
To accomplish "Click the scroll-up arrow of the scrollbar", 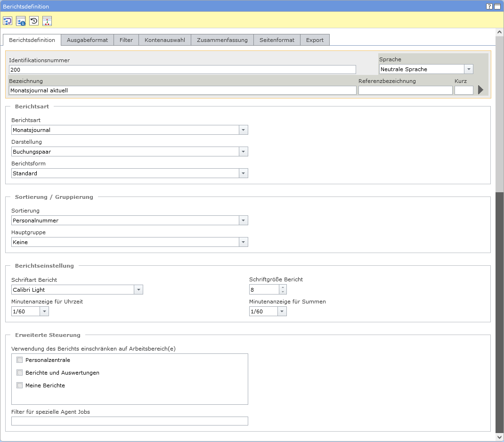I will [499, 33].
